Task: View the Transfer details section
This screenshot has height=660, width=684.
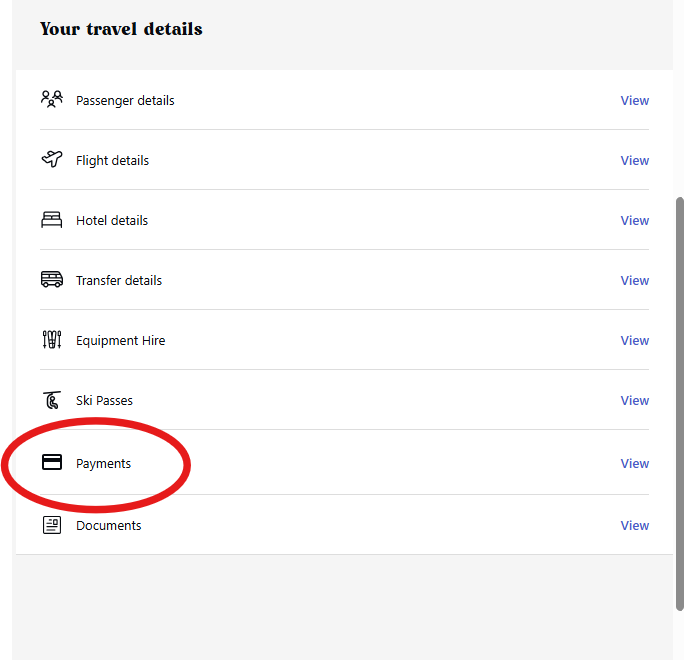Action: pos(635,280)
